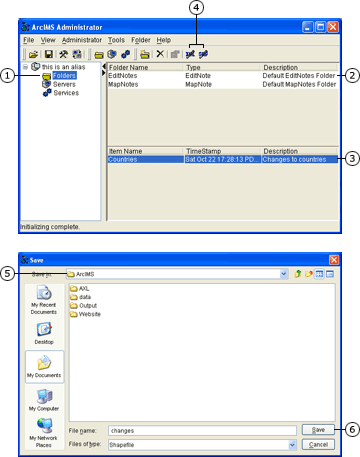The height and width of the screenshot is (457, 360).
Task: Open the Tools menu
Action: (116, 40)
